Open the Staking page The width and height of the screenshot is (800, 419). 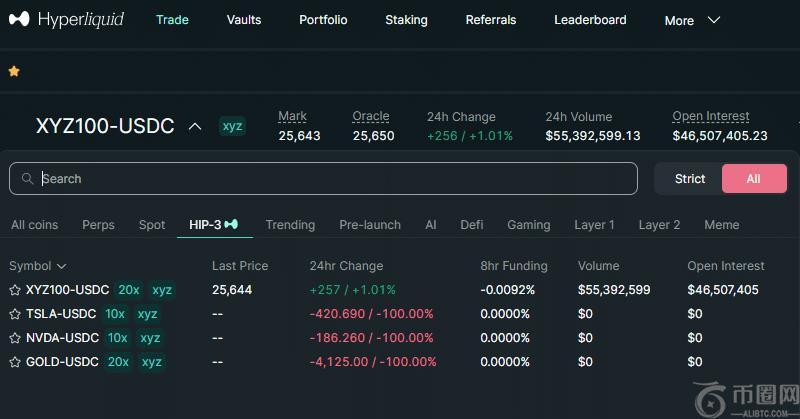[406, 20]
